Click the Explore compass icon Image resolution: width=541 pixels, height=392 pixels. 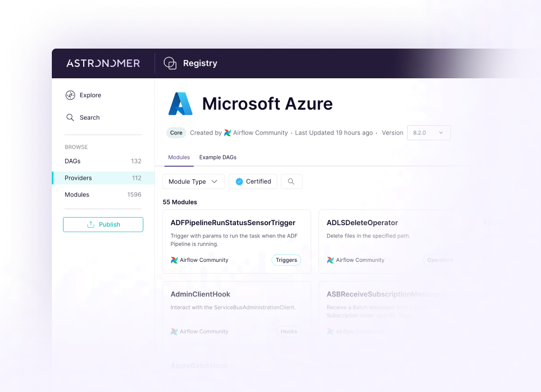coord(70,95)
